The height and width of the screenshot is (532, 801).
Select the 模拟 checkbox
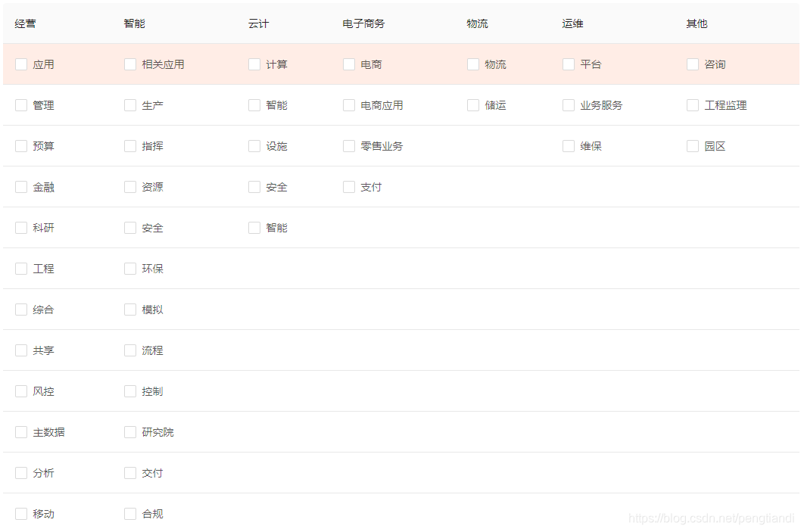(x=130, y=310)
